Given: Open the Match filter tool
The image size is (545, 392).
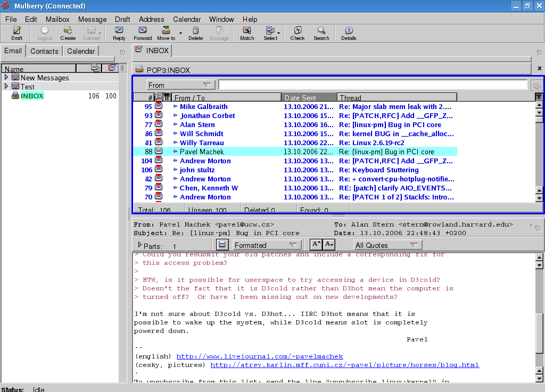Looking at the screenshot, I should [247, 33].
